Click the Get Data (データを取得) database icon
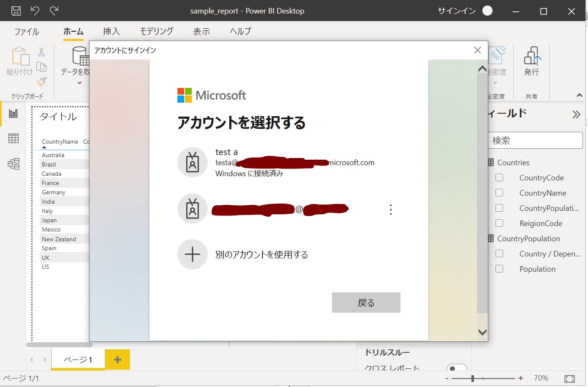 [80, 56]
